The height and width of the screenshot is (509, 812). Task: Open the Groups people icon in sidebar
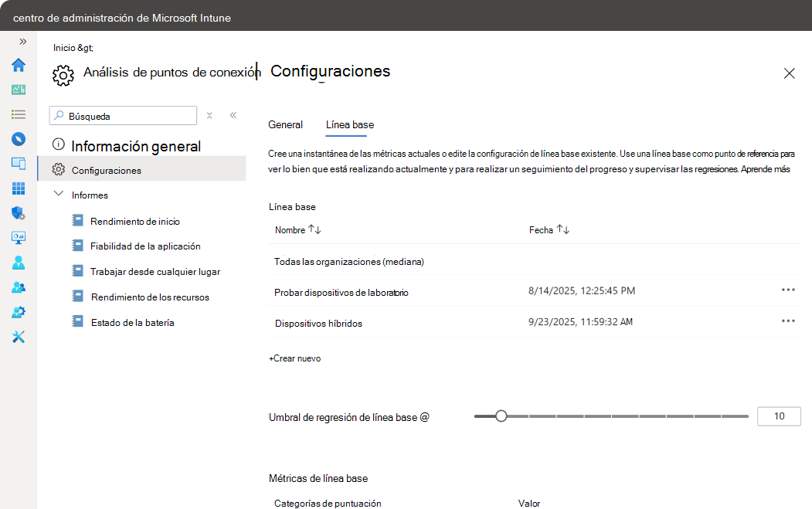tap(19, 287)
